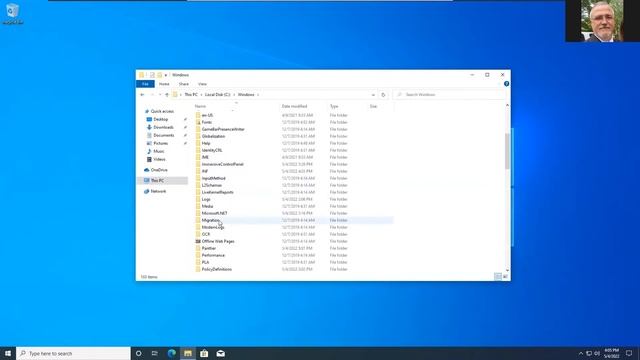The height and width of the screenshot is (360, 640).
Task: Click the Windows breadcrumb segment in address bar
Action: (246, 95)
